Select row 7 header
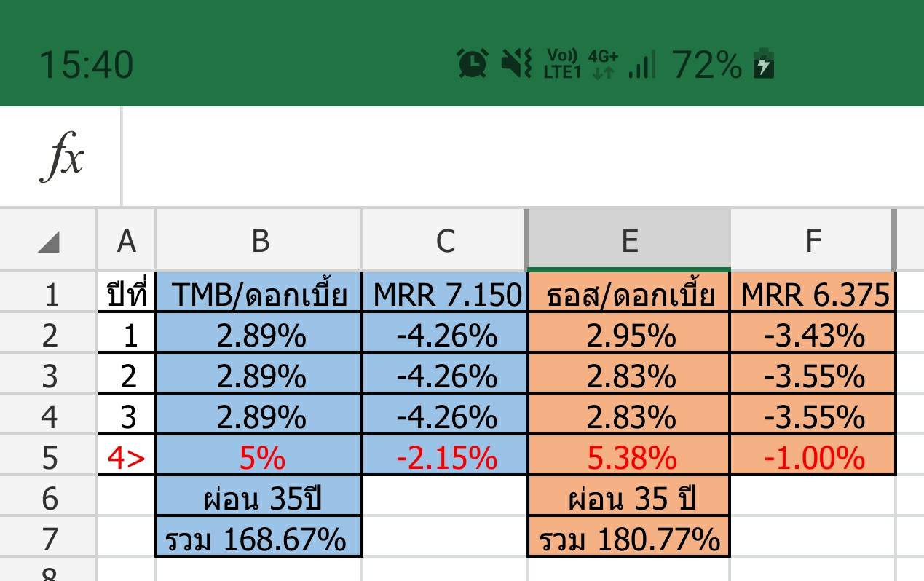 (x=49, y=539)
